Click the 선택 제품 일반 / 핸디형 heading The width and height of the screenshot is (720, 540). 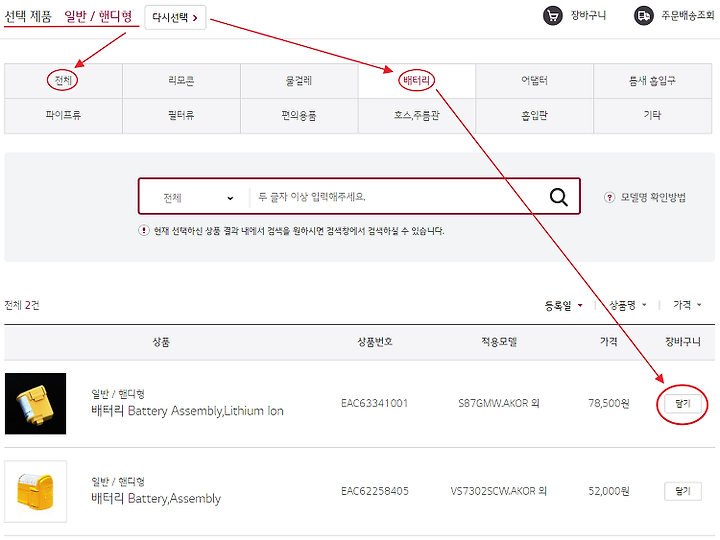tap(68, 17)
